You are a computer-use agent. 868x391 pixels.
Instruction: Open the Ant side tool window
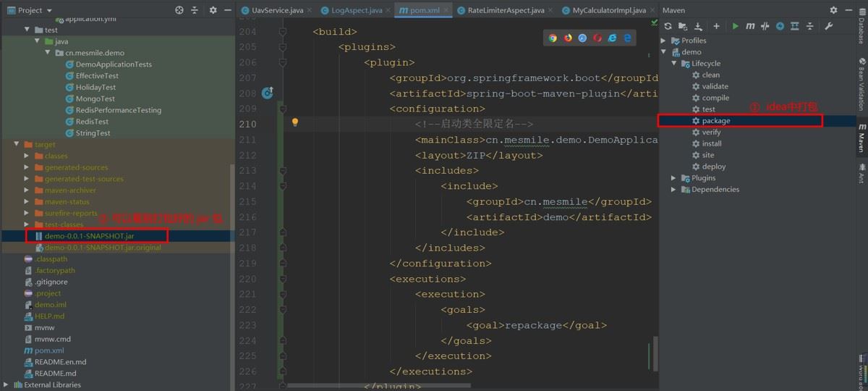[861, 173]
